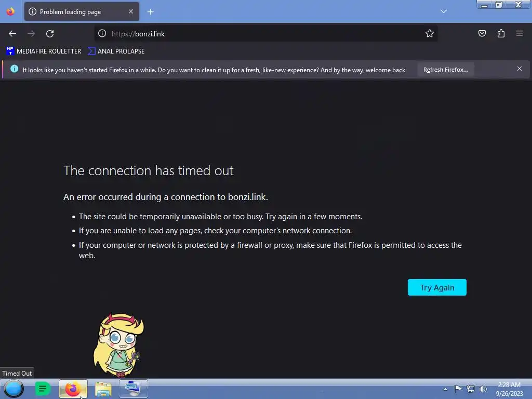
Task: Reload the page with the refresh icon
Action: [50, 34]
